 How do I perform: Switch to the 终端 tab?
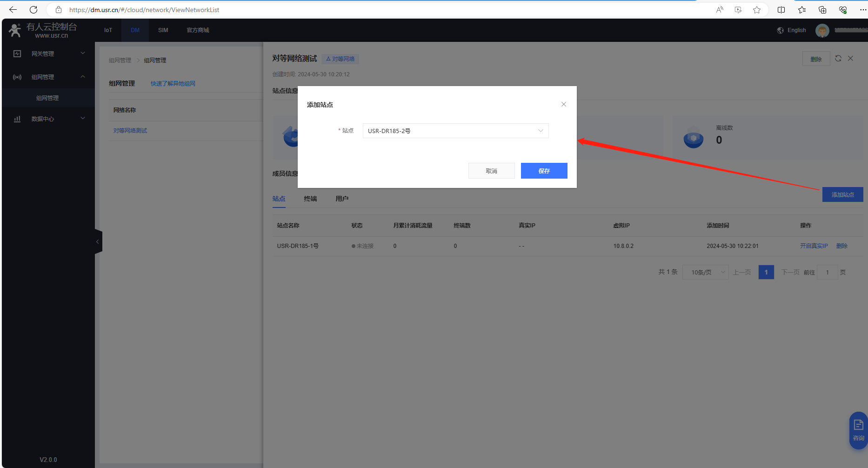click(310, 199)
